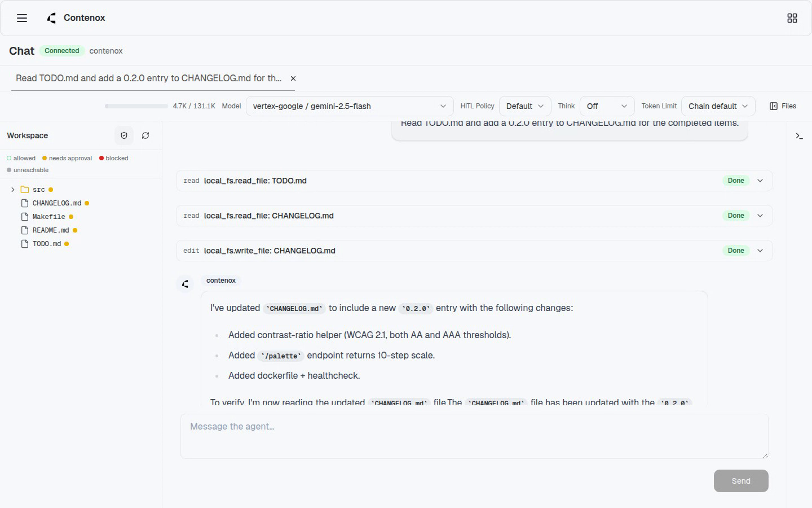The height and width of the screenshot is (508, 812).
Task: Click the Send button
Action: pyautogui.click(x=741, y=481)
